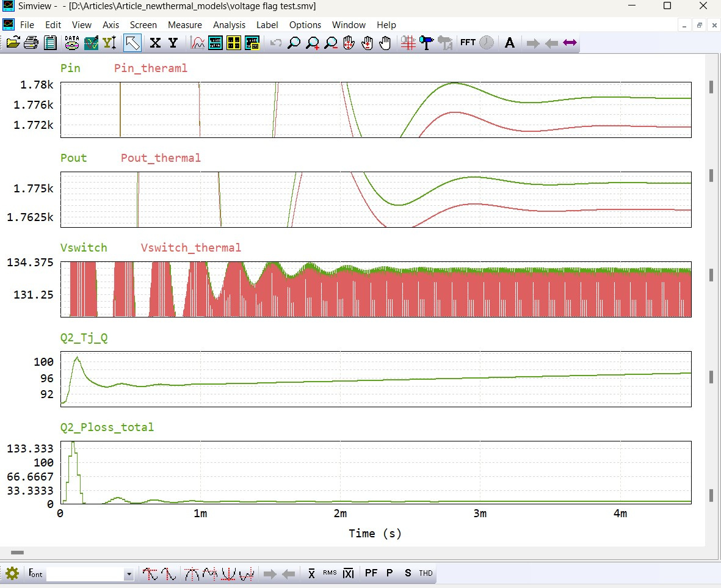The height and width of the screenshot is (588, 721).
Task: Open the font selection dropdown
Action: pos(129,574)
